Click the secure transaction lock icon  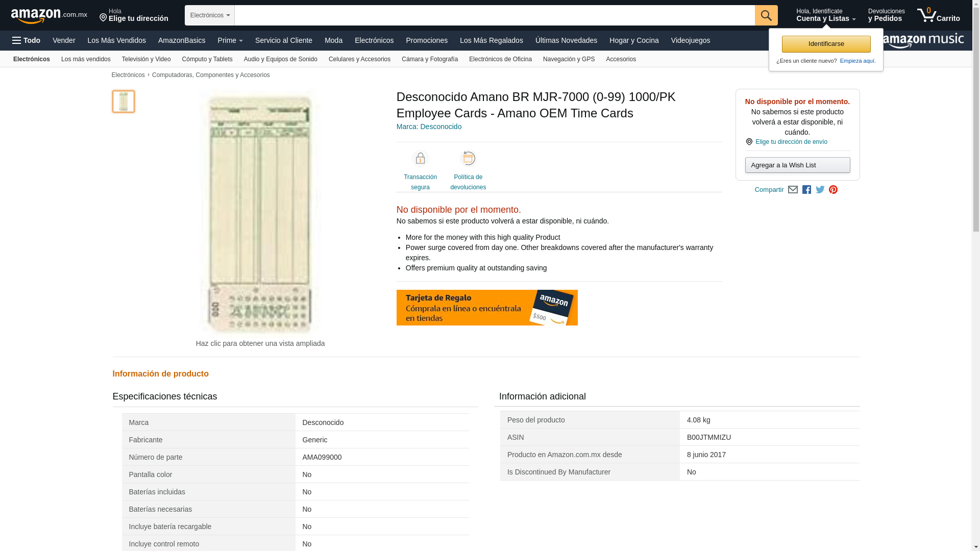(420, 159)
